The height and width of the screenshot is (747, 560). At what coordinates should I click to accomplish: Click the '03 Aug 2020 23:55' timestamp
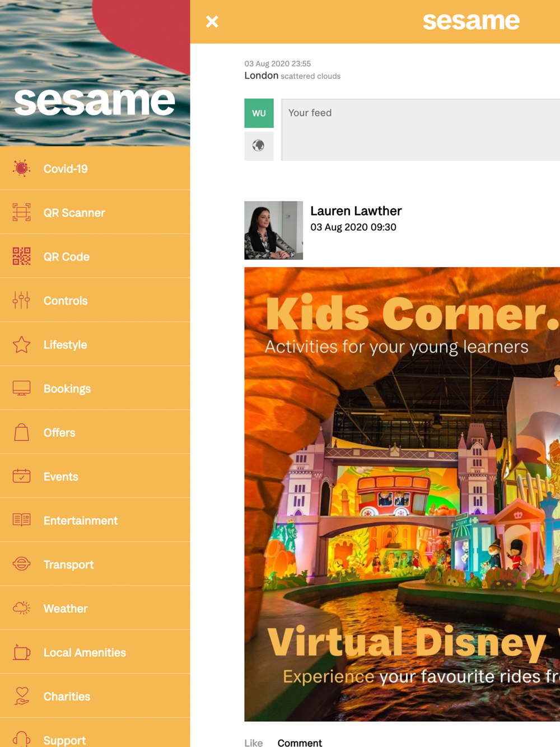coord(277,64)
